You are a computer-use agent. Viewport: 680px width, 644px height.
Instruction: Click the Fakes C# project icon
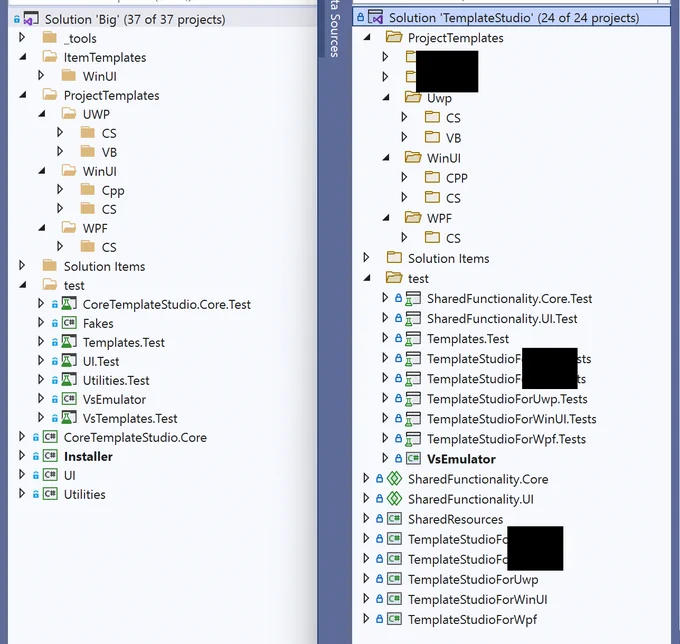pyautogui.click(x=69, y=323)
